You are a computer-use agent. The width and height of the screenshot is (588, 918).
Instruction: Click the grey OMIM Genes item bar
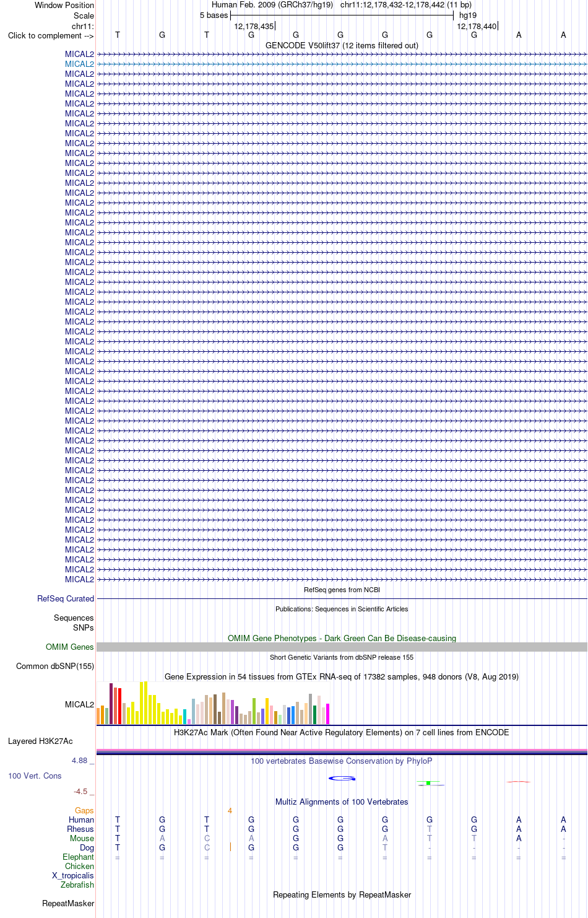tap(342, 647)
